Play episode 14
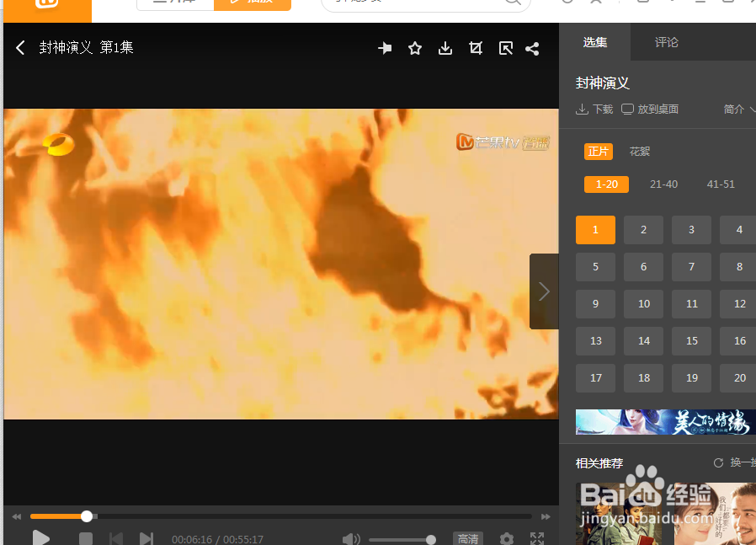 tap(643, 341)
